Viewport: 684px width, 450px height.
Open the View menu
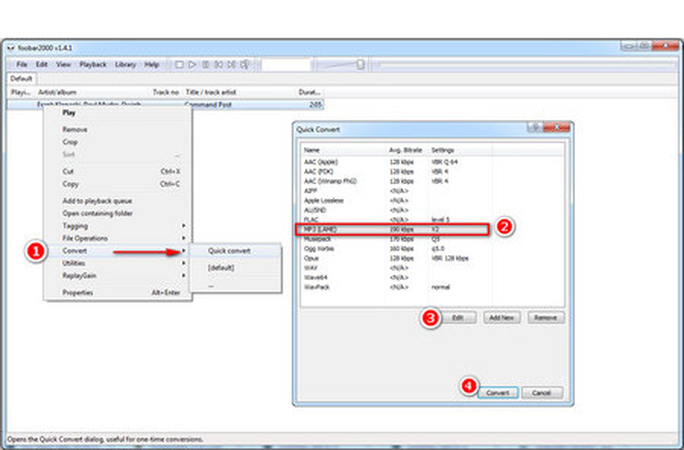[x=63, y=65]
